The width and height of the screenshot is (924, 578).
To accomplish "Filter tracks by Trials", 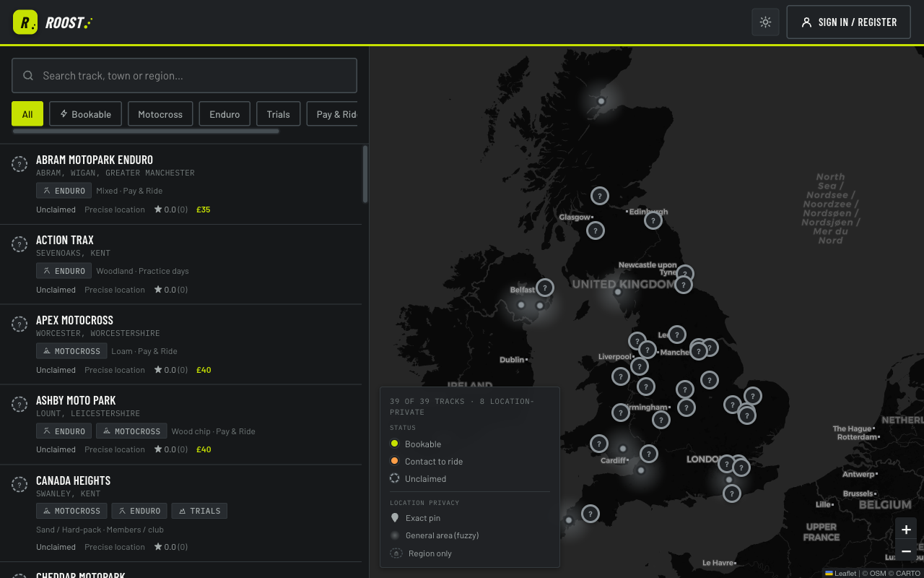I will (x=278, y=114).
